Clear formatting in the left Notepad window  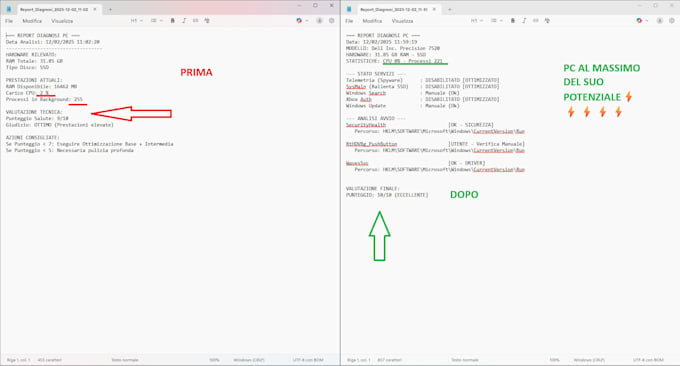click(x=207, y=21)
